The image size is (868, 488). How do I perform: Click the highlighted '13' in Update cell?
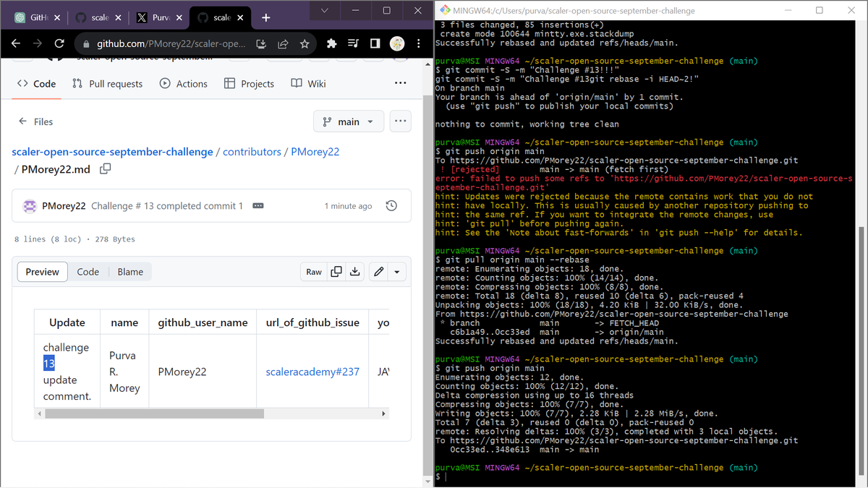tap(48, 364)
